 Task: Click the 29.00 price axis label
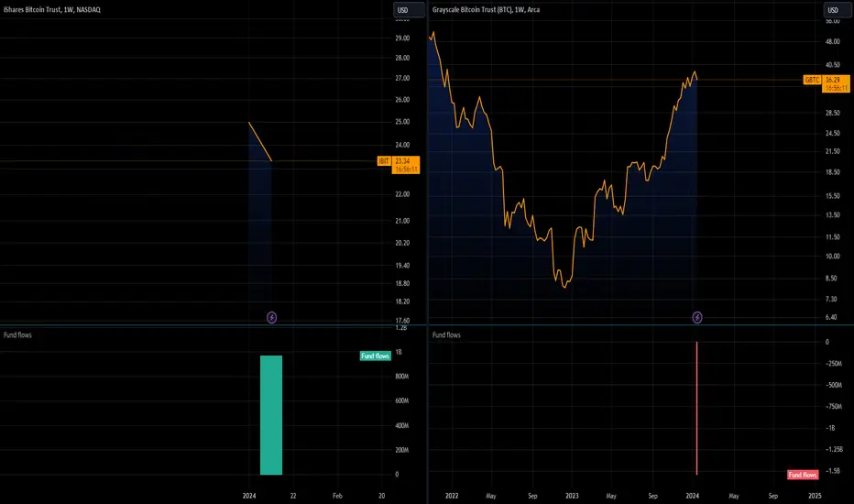click(x=402, y=38)
